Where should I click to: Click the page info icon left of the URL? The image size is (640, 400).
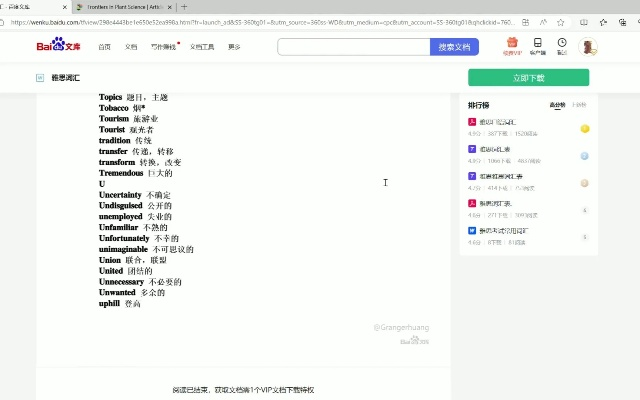[2, 22]
